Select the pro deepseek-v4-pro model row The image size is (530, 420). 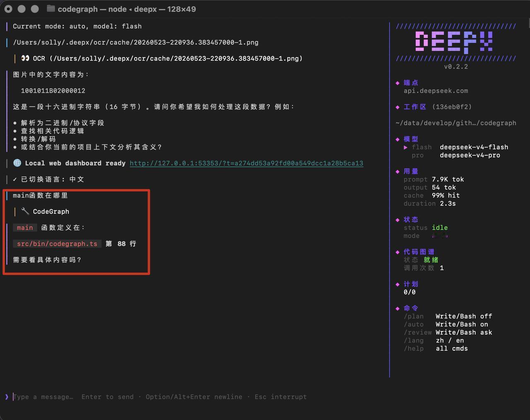pos(456,155)
